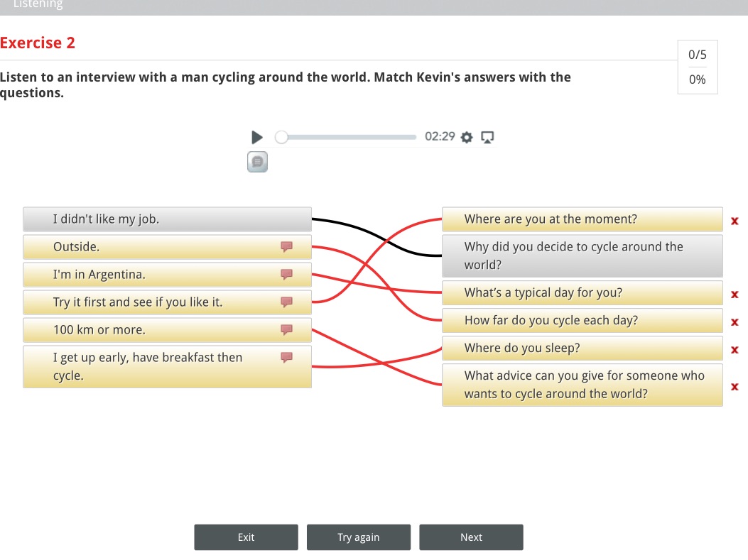Play the interview audio

click(257, 137)
